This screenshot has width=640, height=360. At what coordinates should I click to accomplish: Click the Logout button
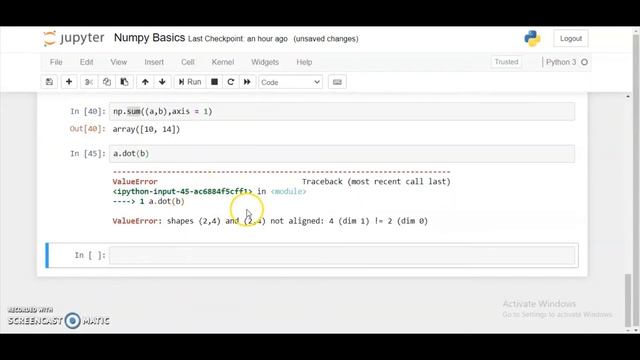[571, 38]
